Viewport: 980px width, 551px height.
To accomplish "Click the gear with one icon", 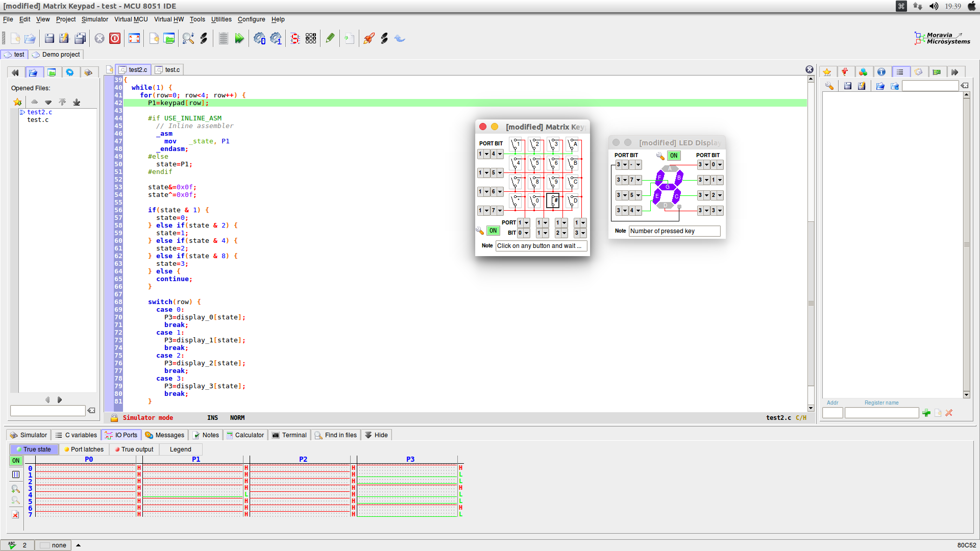I will 276,39.
